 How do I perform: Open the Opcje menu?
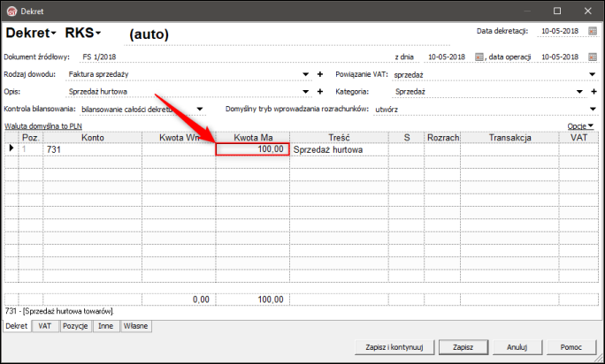point(580,126)
